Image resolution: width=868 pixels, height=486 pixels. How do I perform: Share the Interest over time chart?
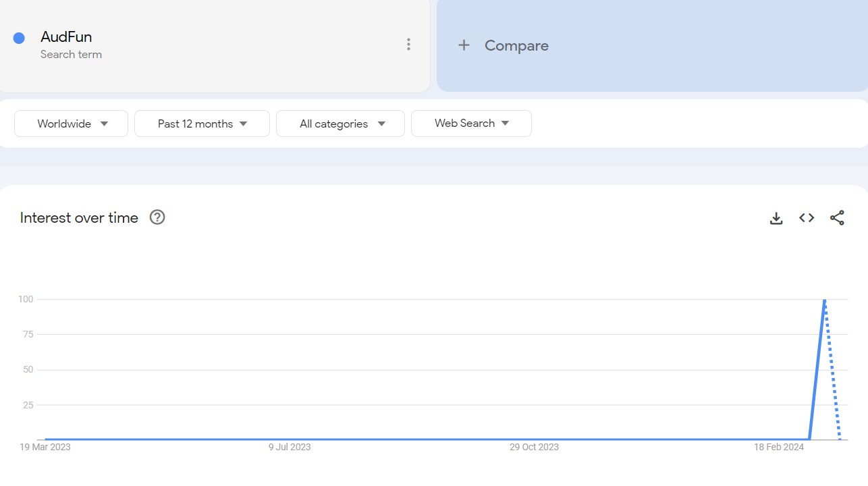tap(837, 218)
